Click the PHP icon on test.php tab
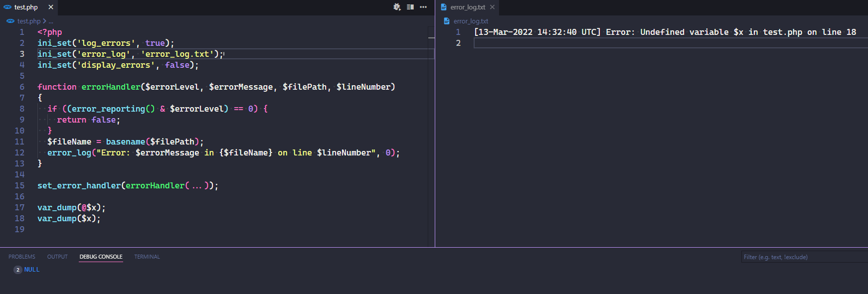 tap(7, 7)
